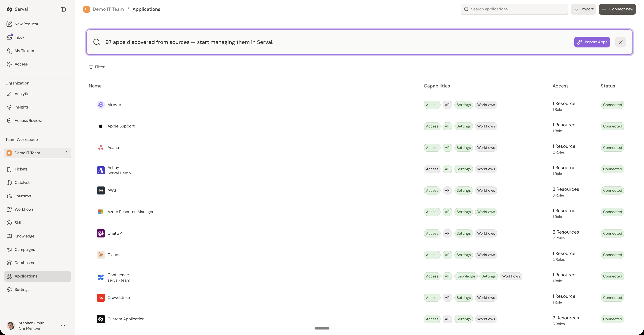The image size is (644, 335).
Task: Click the Apple Support logo icon
Action: click(x=101, y=126)
